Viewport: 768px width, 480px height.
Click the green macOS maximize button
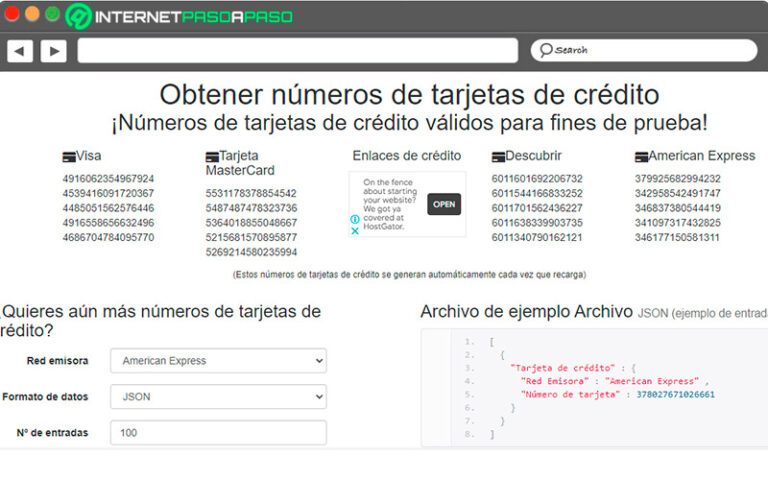coord(52,14)
